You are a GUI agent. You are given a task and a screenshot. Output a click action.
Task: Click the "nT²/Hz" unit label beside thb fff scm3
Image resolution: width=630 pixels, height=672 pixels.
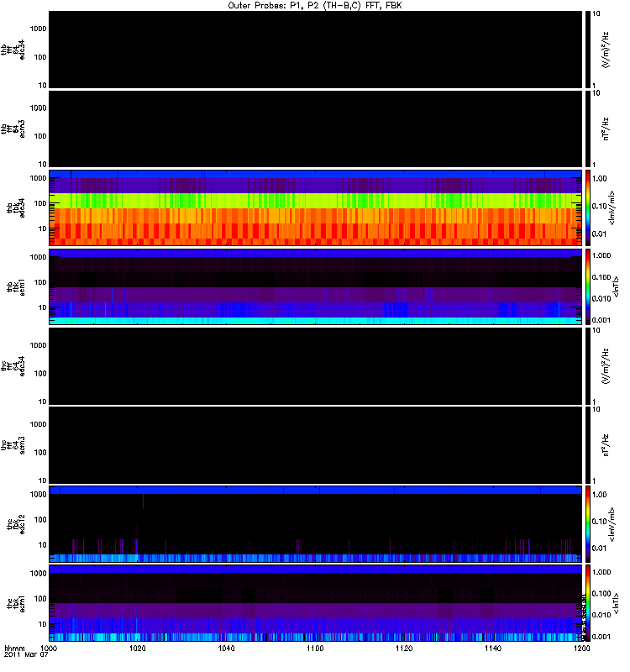(606, 129)
